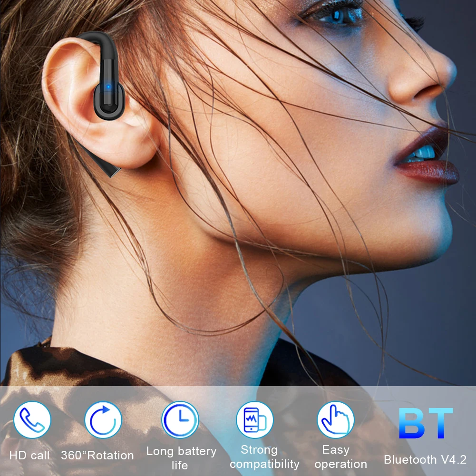Click the easy operation hand icon
476x476 pixels.
point(335,420)
